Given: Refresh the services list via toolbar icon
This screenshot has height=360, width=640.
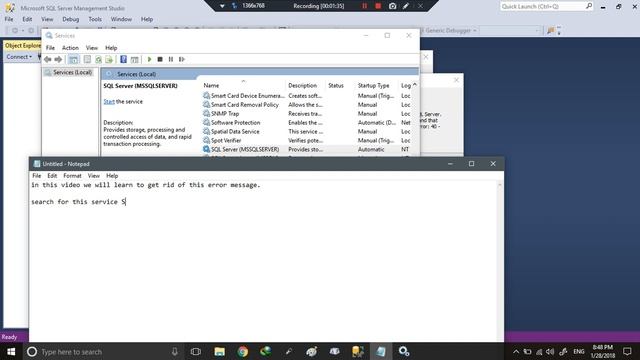Looking at the screenshot, I should click(x=98, y=60).
